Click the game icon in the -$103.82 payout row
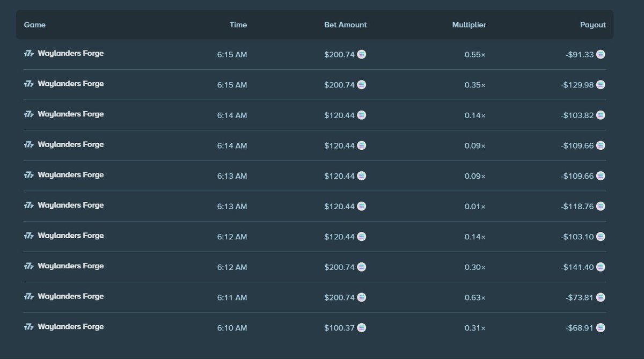 [x=29, y=114]
